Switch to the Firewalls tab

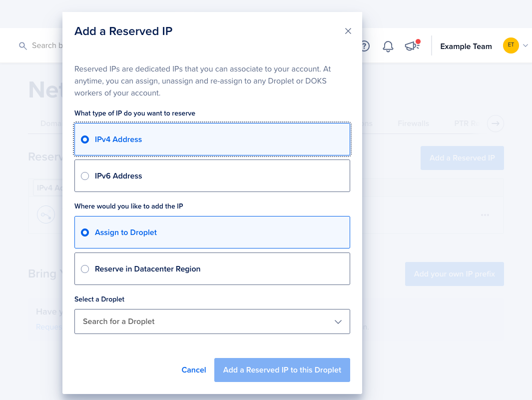pos(413,123)
